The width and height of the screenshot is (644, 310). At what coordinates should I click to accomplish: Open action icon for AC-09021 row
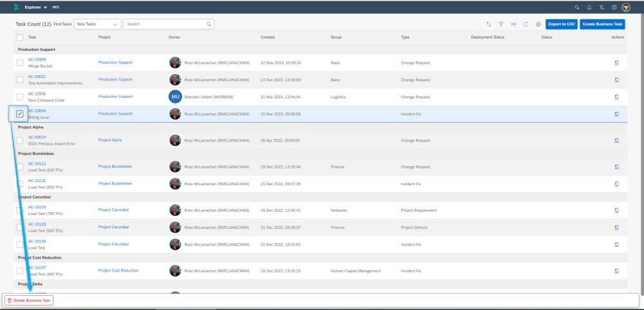tap(617, 80)
